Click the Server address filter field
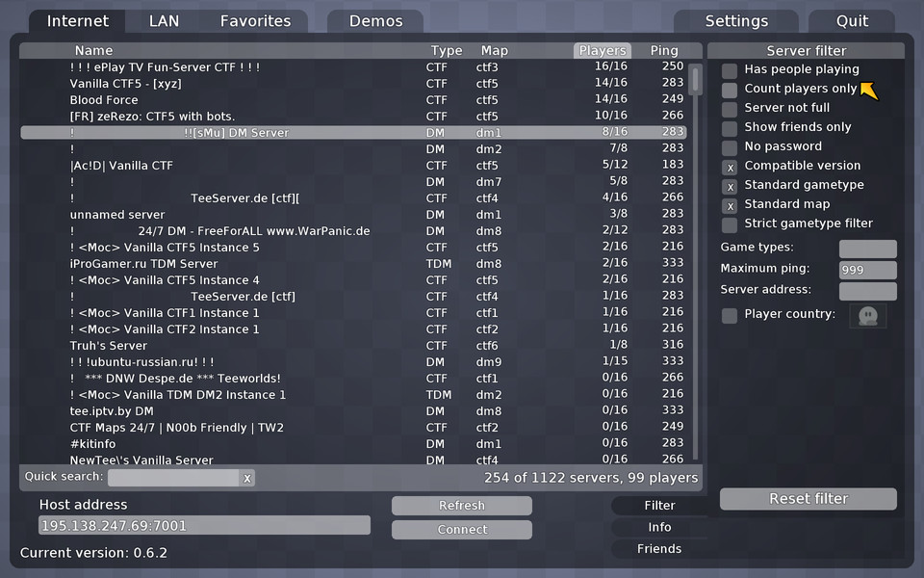The image size is (924, 578). pos(868,291)
